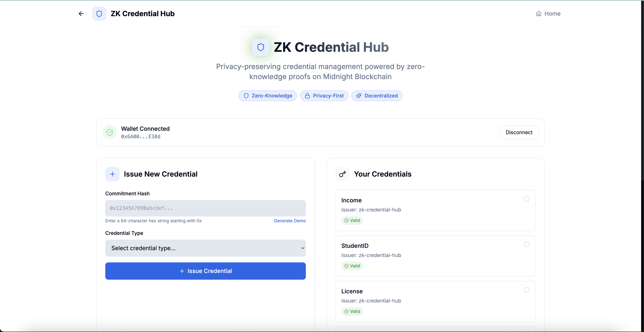Open the Select credential type dropdown

[x=200, y=248]
